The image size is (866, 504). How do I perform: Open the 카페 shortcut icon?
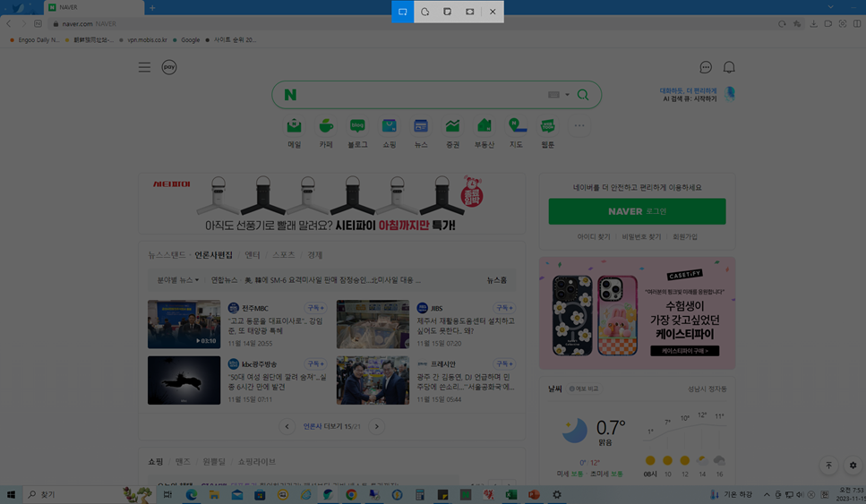(x=326, y=126)
